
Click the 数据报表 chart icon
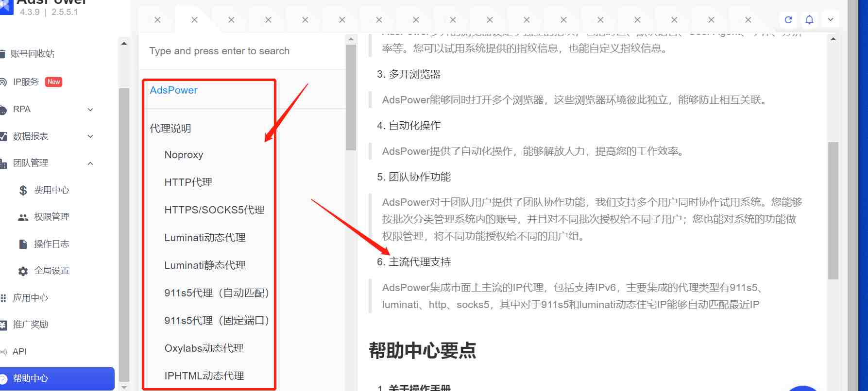point(3,136)
